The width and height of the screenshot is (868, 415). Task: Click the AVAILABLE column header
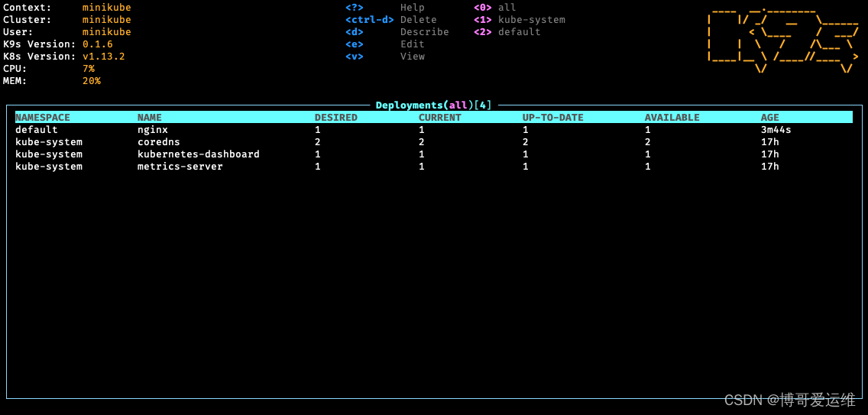[x=672, y=118]
